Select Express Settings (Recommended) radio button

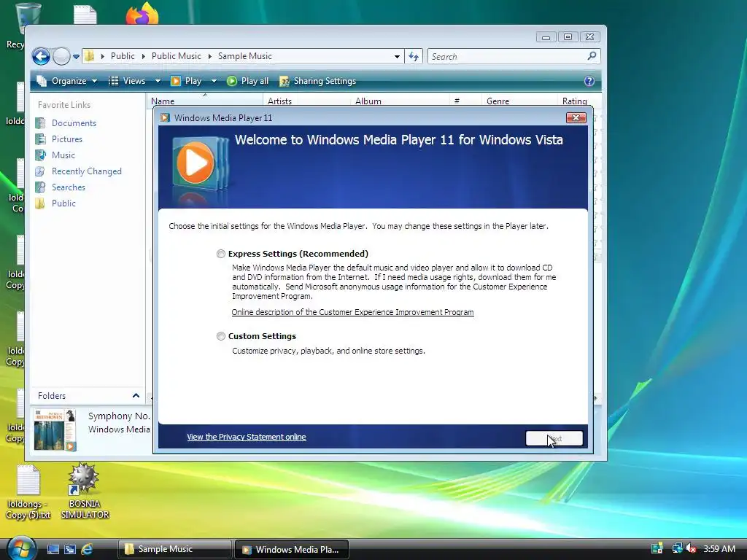(220, 254)
